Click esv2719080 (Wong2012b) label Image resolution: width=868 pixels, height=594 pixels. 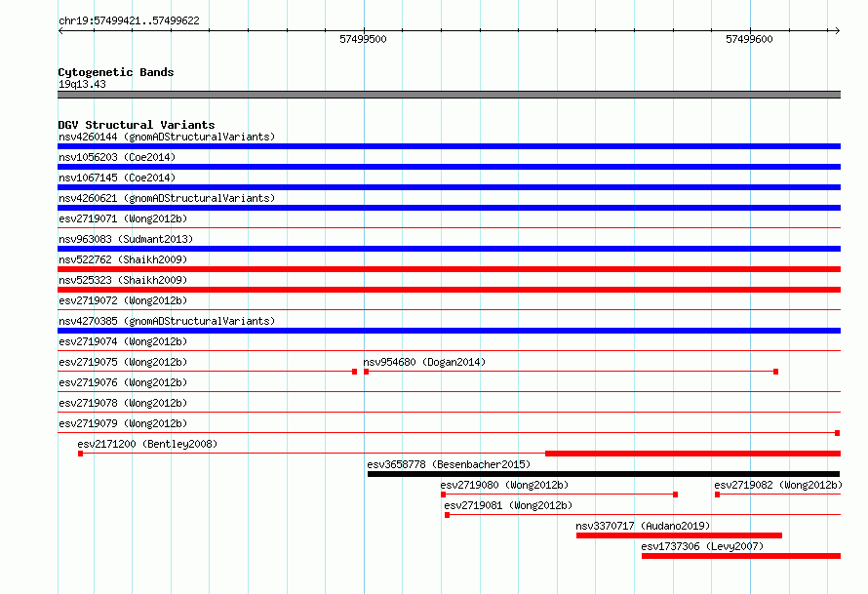coord(504,485)
